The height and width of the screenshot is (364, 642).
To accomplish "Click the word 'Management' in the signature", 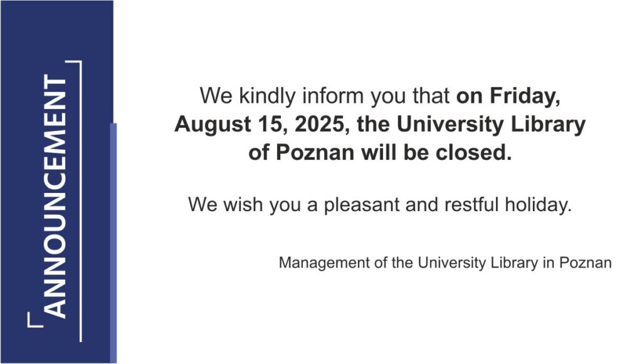I will click(x=324, y=263).
